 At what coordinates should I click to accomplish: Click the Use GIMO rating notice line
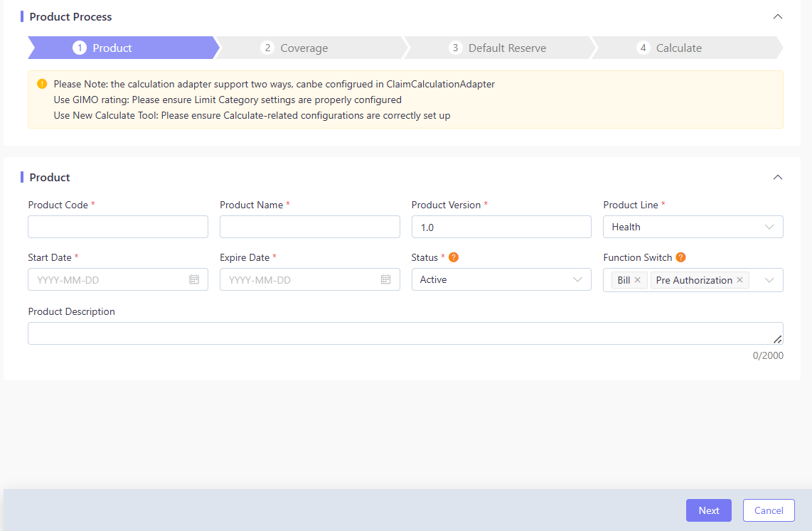[x=228, y=100]
